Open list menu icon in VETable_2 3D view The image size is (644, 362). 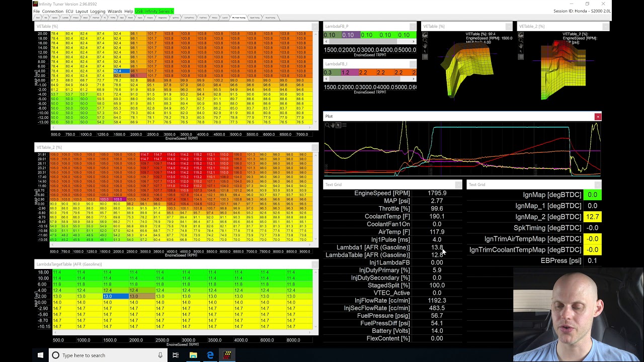coord(521,57)
